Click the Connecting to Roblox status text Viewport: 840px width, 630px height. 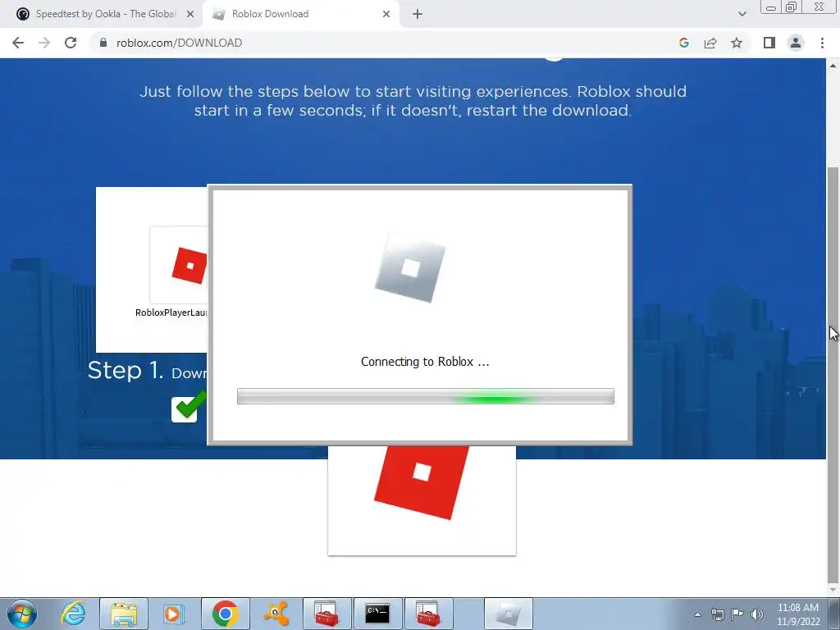click(425, 362)
